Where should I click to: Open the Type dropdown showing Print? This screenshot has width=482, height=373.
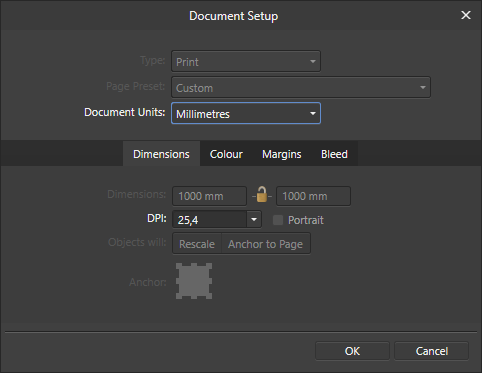coord(246,61)
